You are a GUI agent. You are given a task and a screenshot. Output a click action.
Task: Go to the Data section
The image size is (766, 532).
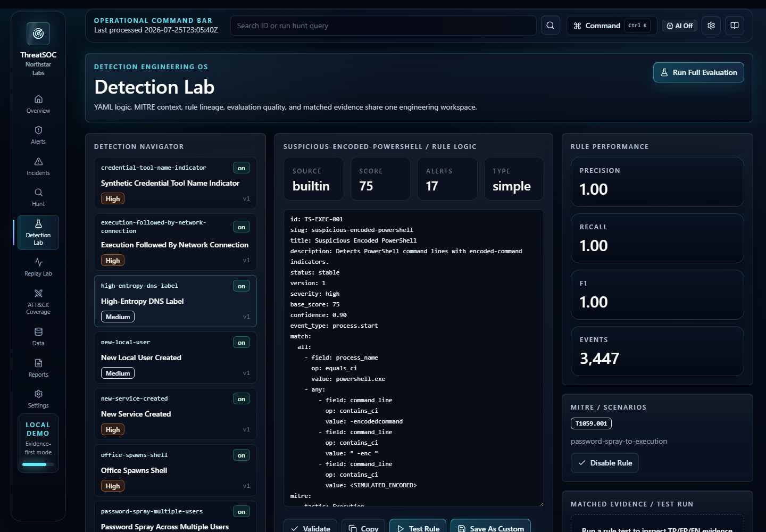click(38, 336)
